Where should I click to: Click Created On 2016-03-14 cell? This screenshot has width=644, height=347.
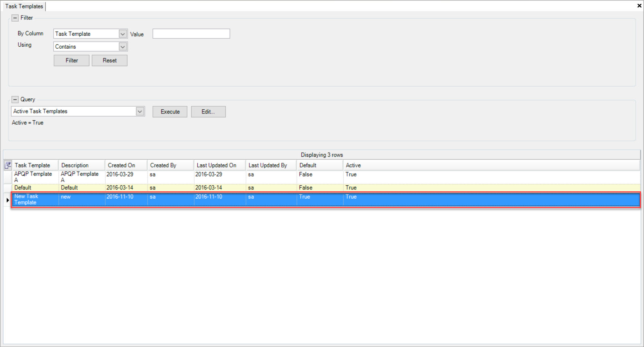pos(126,188)
